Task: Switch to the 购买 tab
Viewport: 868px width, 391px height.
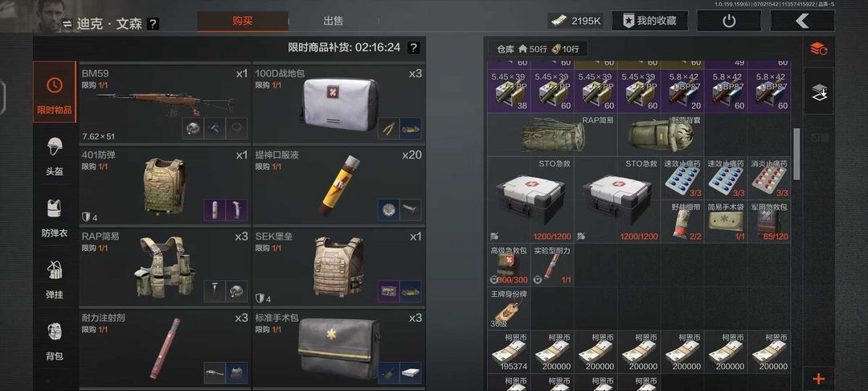Action: tap(243, 21)
